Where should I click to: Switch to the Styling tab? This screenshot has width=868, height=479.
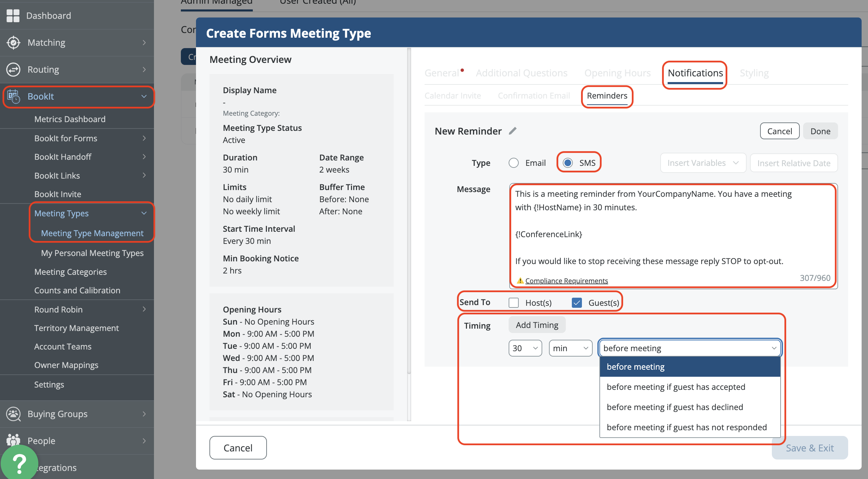click(754, 73)
